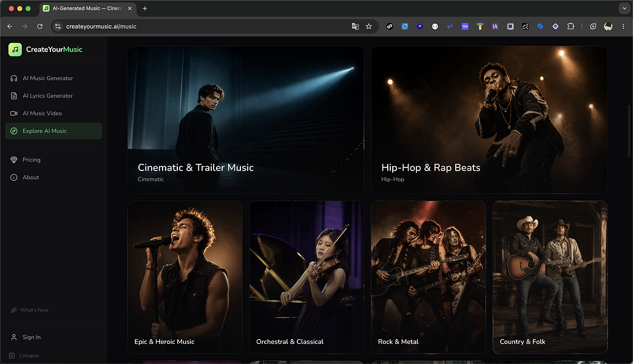Click the page vertical scrollbar
The width and height of the screenshot is (633, 364).
629,131
